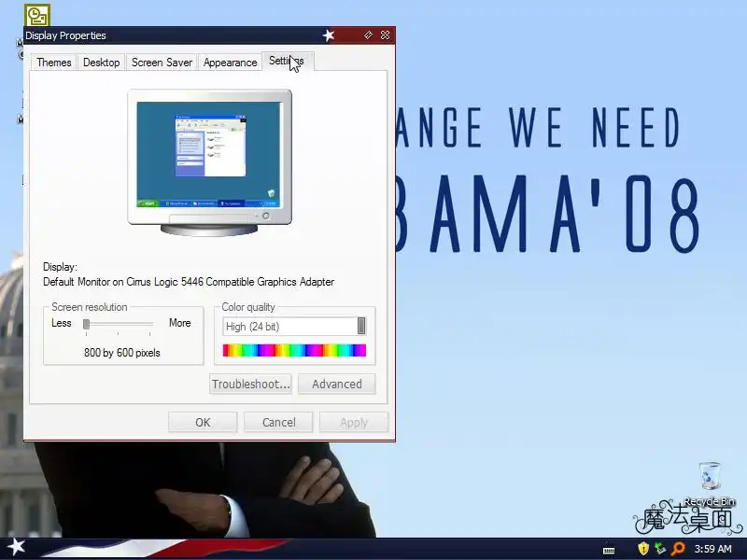Click the orange magnifier tray icon
This screenshot has width=747, height=560.
(x=678, y=549)
